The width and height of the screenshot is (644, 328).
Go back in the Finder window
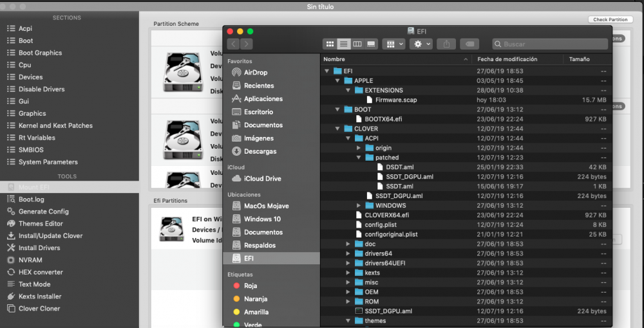(x=234, y=44)
